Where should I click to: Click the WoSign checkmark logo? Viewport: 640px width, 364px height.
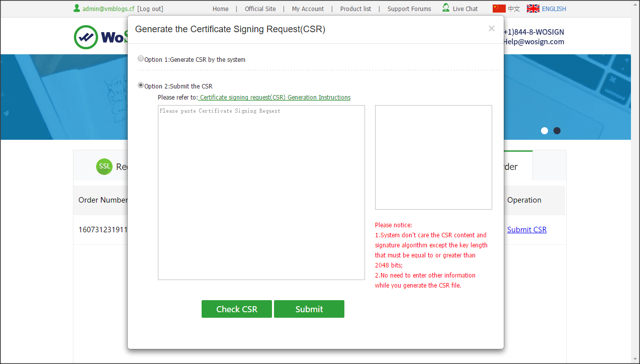tap(86, 37)
